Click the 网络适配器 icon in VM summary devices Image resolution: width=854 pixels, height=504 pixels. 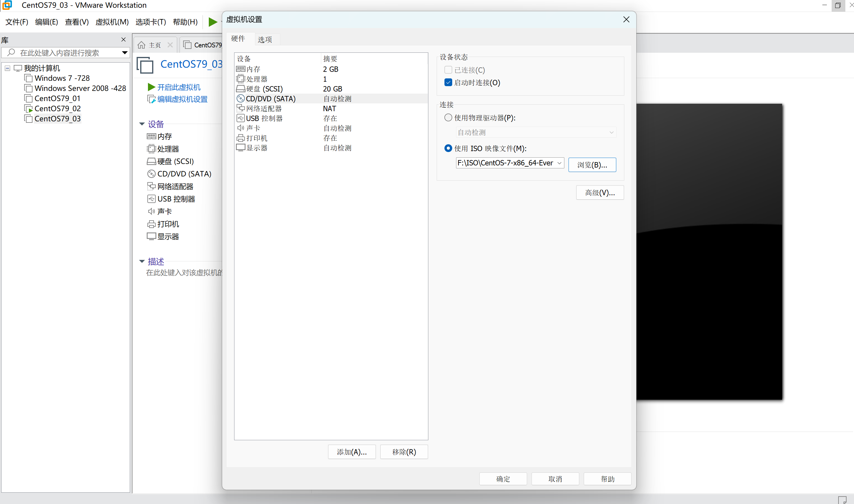coord(151,186)
